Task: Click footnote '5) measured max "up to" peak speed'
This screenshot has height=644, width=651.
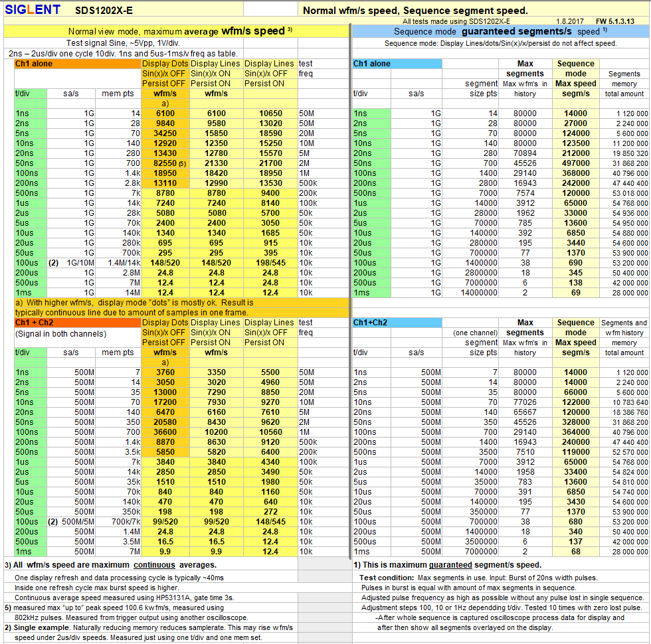Action: click(x=114, y=607)
